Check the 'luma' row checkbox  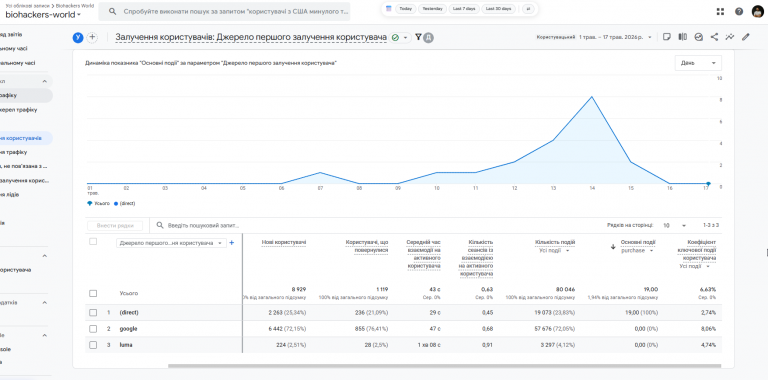tap(93, 345)
